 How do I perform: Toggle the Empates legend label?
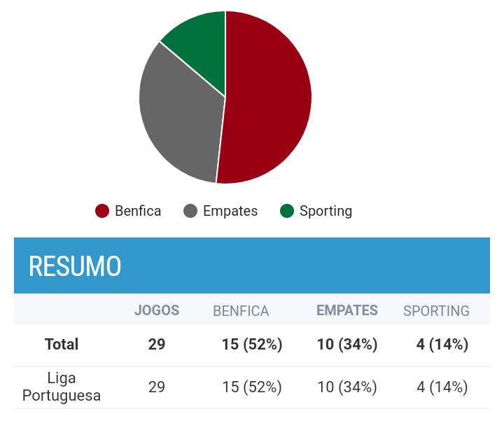tap(230, 211)
